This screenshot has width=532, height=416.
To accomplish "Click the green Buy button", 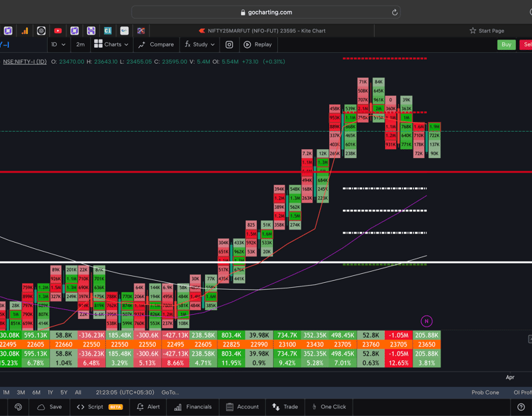I will point(506,44).
